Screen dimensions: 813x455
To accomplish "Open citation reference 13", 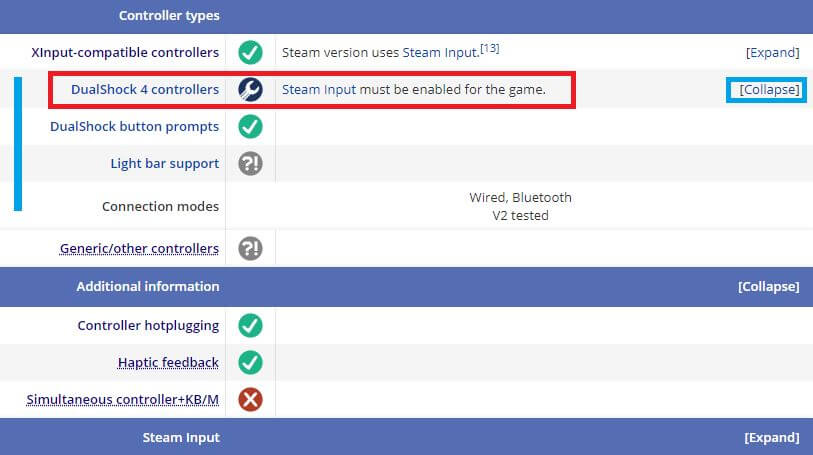I will pyautogui.click(x=490, y=48).
